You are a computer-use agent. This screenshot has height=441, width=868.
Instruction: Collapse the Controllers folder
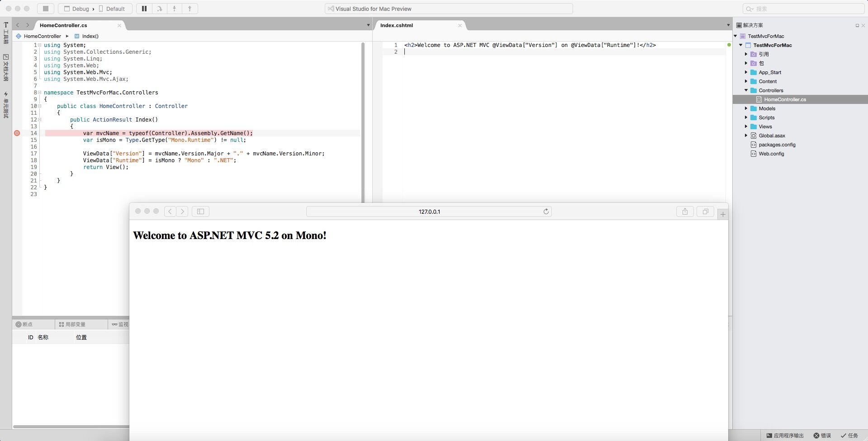point(746,90)
